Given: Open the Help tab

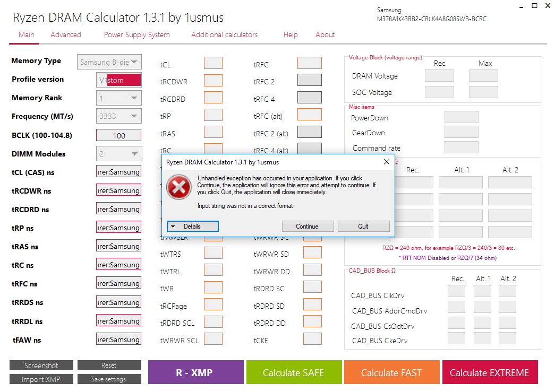Looking at the screenshot, I should pyautogui.click(x=291, y=34).
